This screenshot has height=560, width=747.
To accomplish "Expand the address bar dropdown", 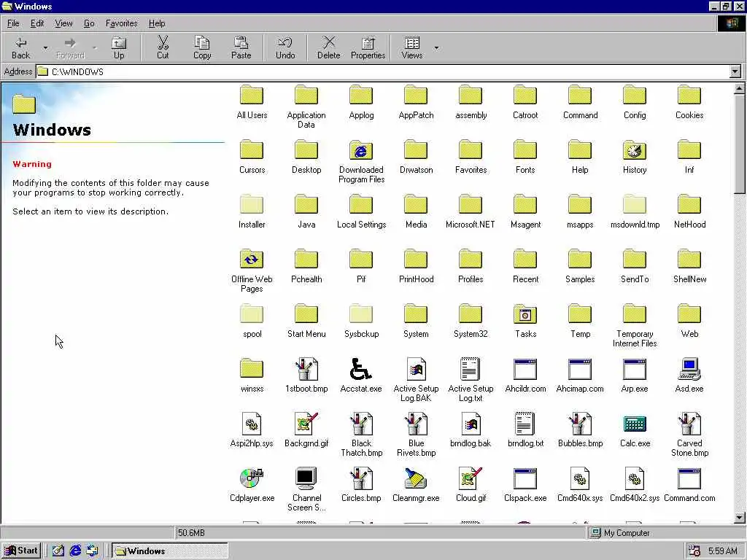I will (735, 71).
